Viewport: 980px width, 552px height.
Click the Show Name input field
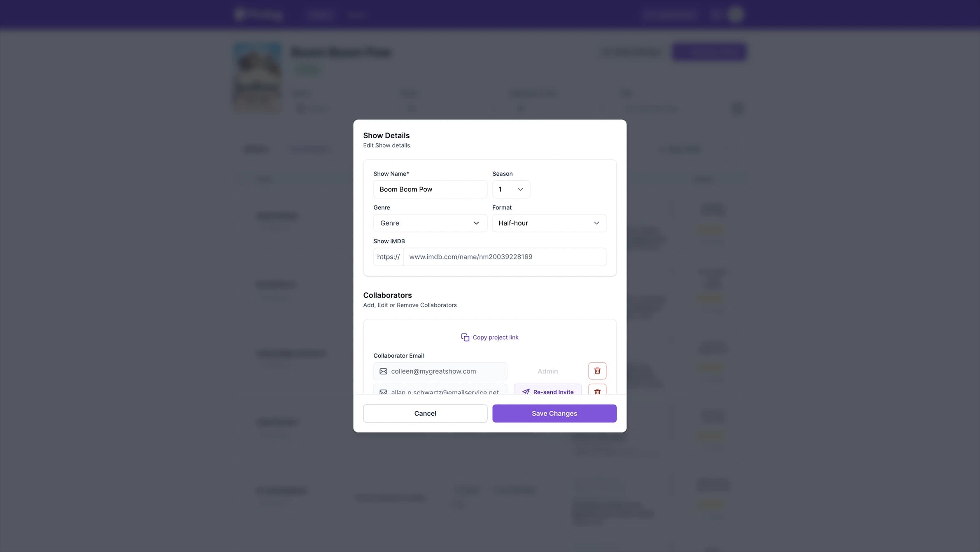coord(430,189)
